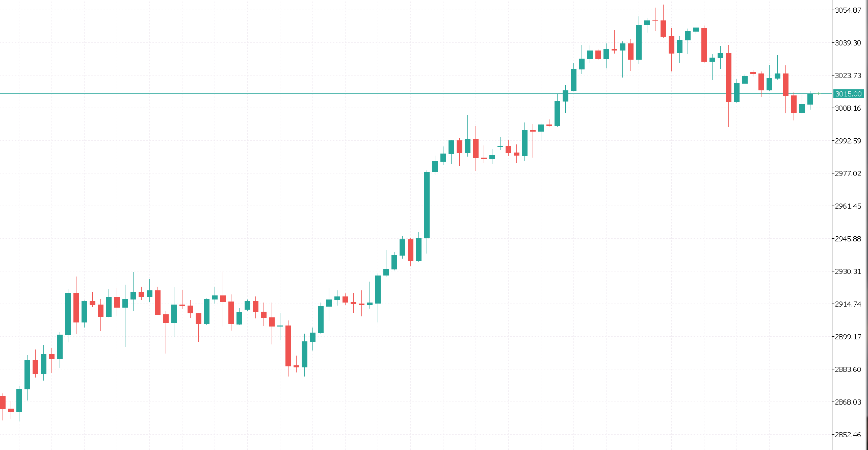Click the 3039.30 price axis label
The width and height of the screenshot is (868, 450).
pyautogui.click(x=848, y=43)
